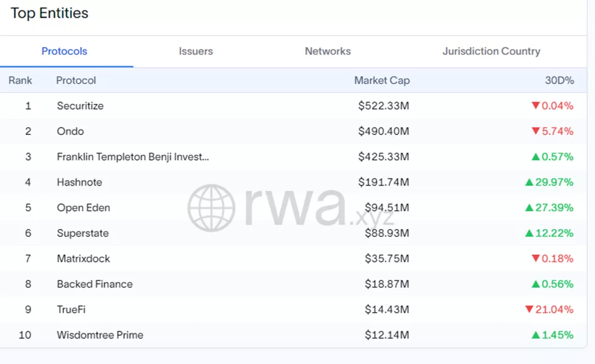Select Franklin Templeton Benji Invest... row
This screenshot has height=364, width=595.
[133, 157]
